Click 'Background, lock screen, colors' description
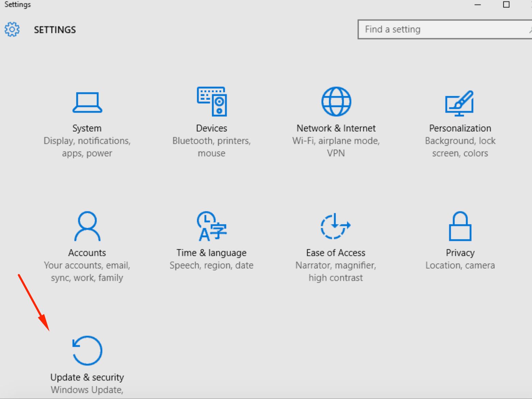This screenshot has width=532, height=399. point(460,147)
